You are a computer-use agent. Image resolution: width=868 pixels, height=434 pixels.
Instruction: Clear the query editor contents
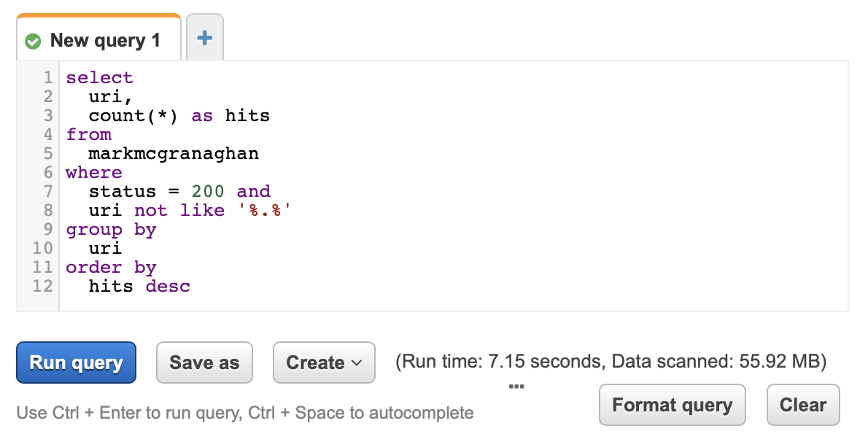(802, 406)
